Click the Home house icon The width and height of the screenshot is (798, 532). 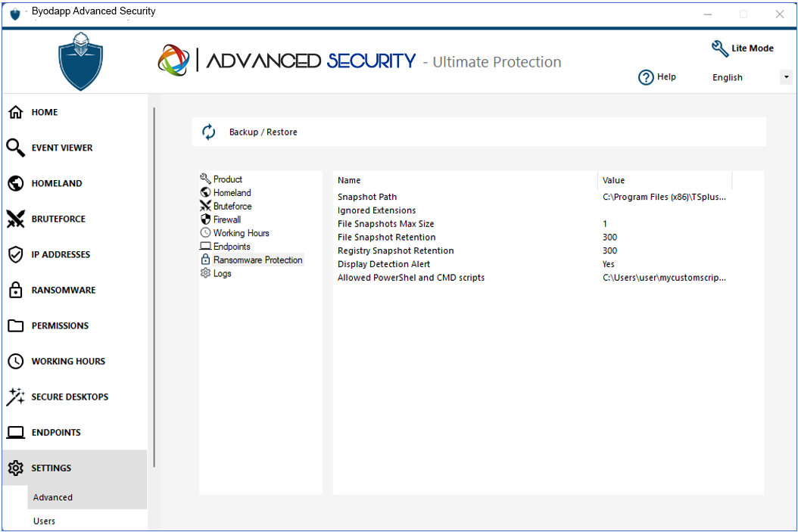coord(16,112)
